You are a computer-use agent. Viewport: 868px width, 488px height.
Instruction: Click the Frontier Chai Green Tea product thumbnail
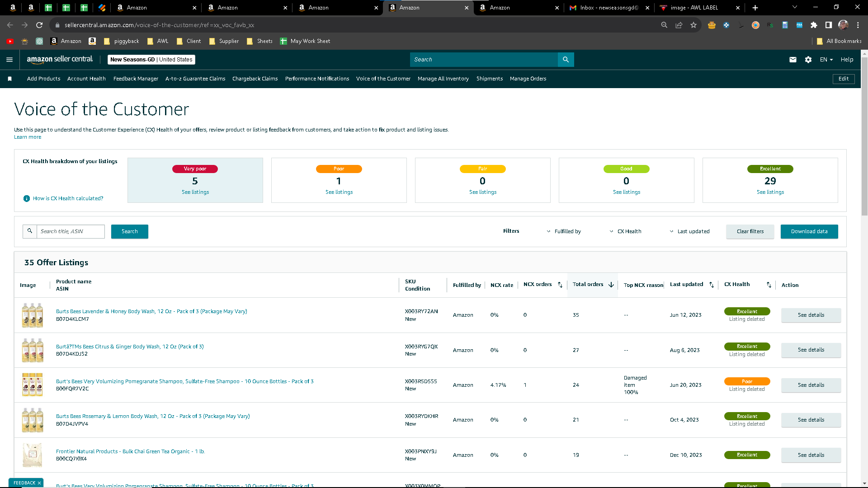[33, 455]
